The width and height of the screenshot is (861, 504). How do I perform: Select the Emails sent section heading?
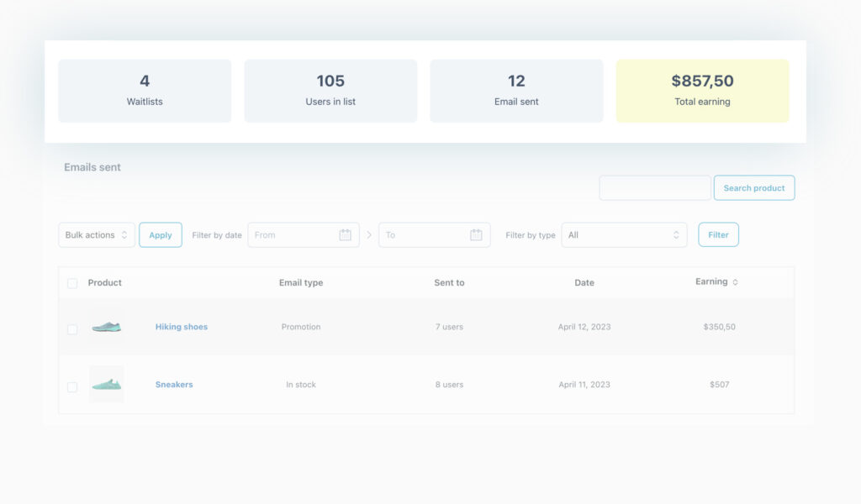pos(92,167)
